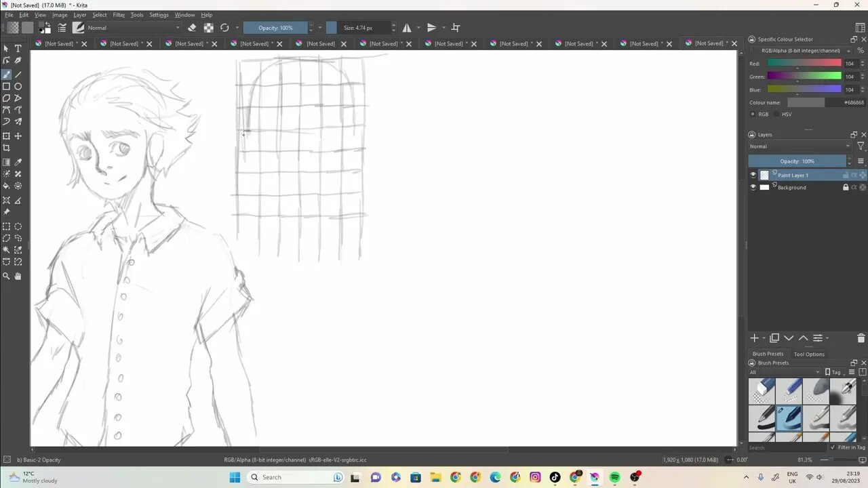Select the Calligraphy tool
868x488 pixels.
pyautogui.click(x=18, y=60)
